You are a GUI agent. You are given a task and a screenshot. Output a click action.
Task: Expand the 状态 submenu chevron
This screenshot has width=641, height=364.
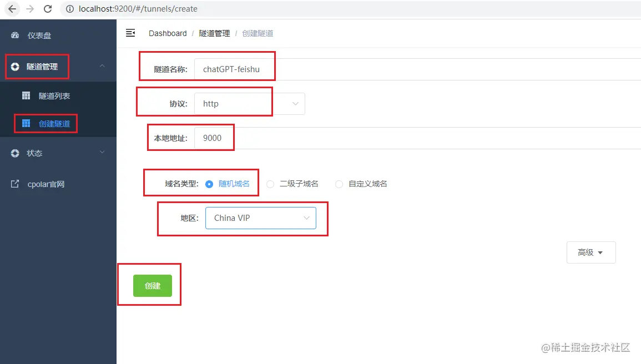(102, 153)
